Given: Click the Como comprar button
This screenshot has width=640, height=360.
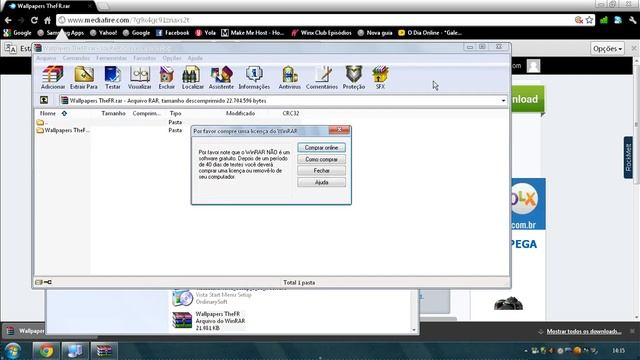Looking at the screenshot, I should (x=322, y=159).
